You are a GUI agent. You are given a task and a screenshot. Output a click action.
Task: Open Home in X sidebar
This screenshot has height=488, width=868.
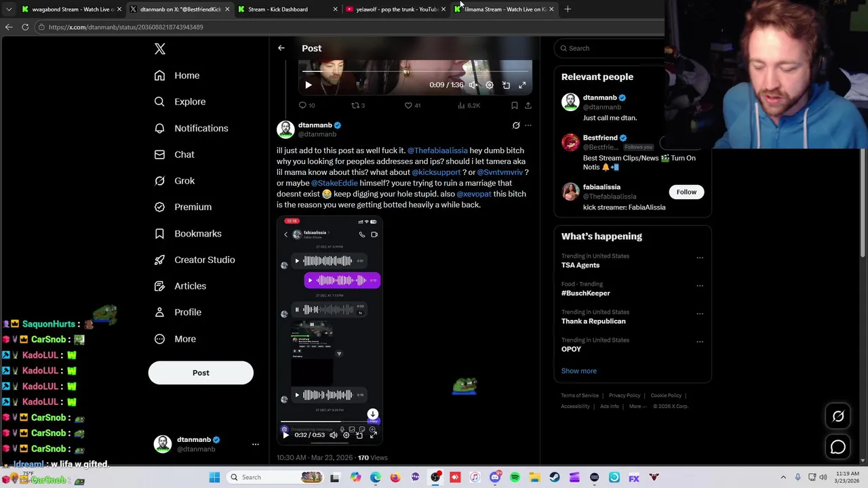(x=177, y=76)
